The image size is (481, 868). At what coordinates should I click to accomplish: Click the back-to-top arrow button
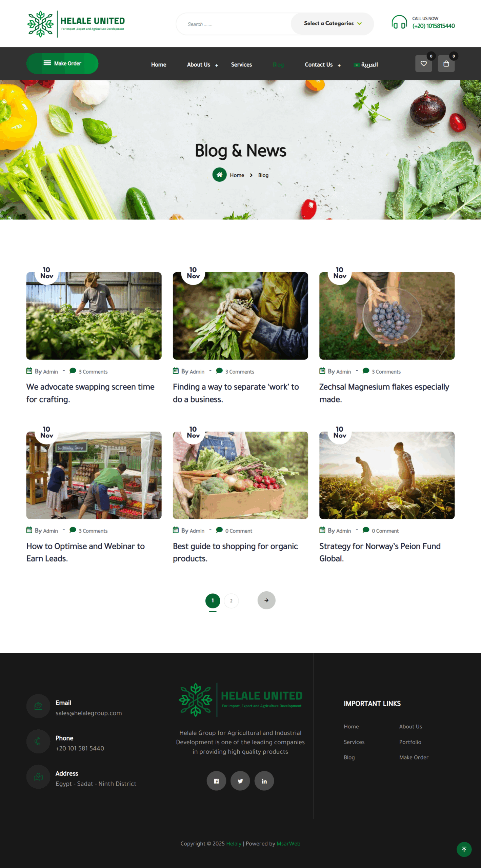pyautogui.click(x=464, y=849)
